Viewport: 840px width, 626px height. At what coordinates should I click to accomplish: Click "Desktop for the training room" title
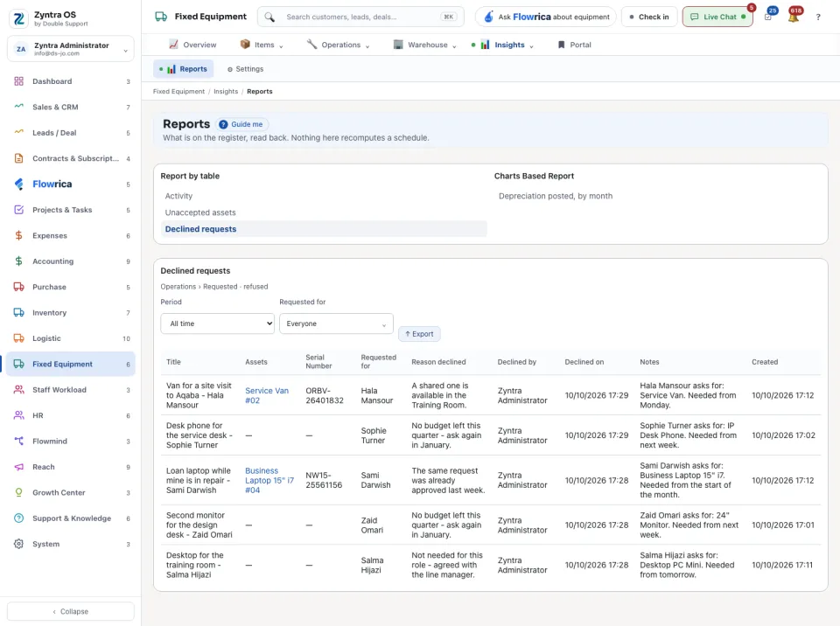click(x=194, y=565)
